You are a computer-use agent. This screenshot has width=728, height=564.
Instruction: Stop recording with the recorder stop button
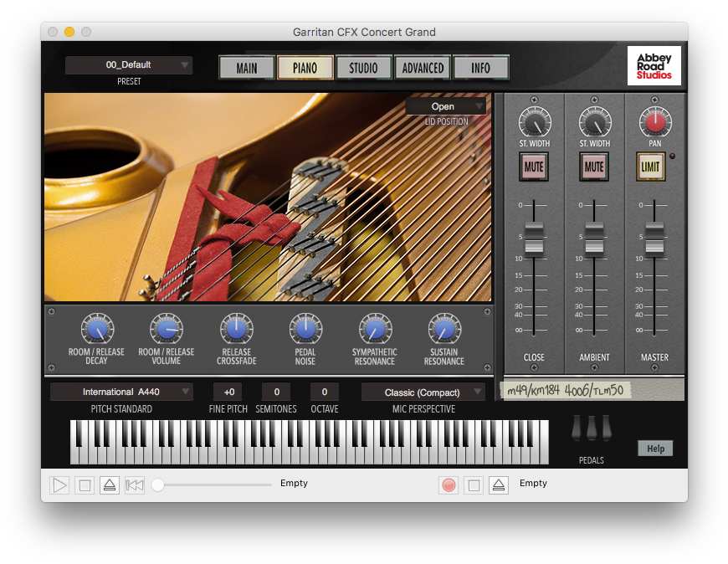tap(474, 485)
